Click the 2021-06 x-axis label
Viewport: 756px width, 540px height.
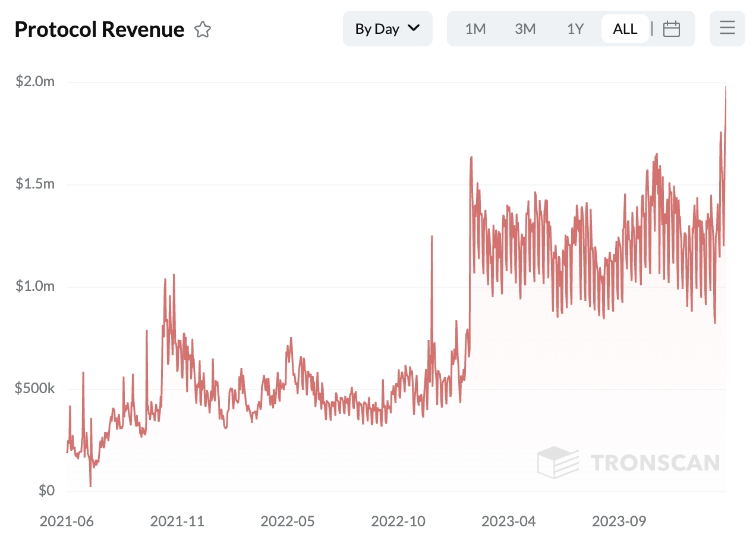coord(67,522)
